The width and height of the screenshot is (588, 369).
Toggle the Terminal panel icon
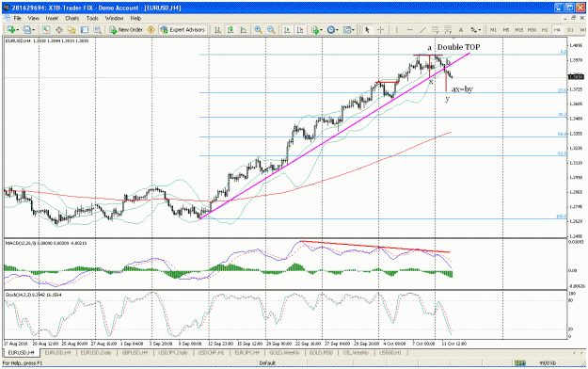click(85, 30)
